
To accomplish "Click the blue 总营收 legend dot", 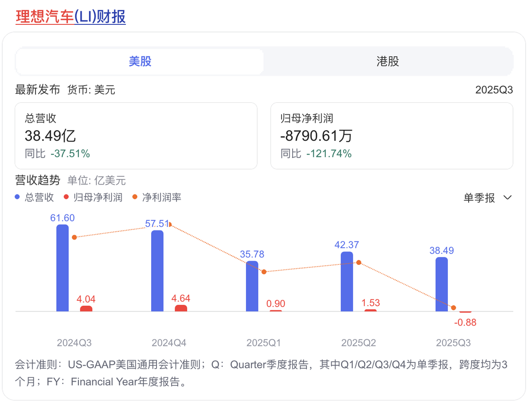I will pyautogui.click(x=18, y=198).
